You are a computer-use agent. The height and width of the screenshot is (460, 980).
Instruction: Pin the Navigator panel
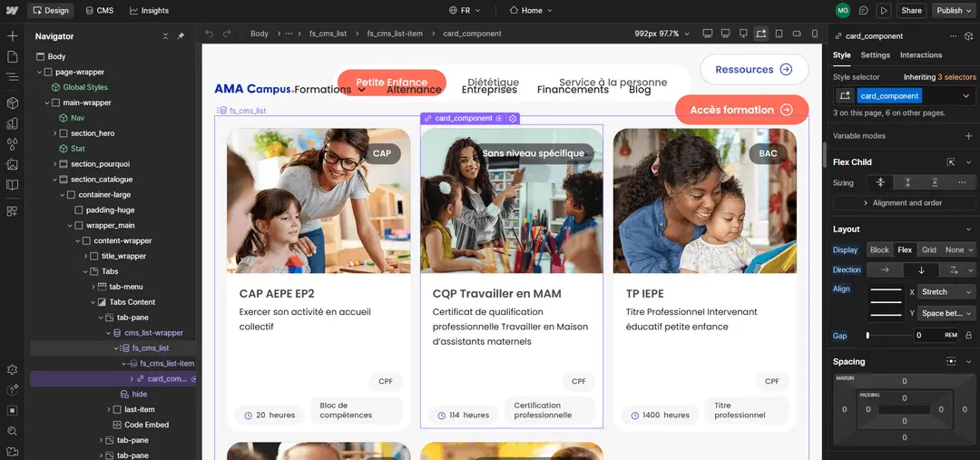click(181, 36)
